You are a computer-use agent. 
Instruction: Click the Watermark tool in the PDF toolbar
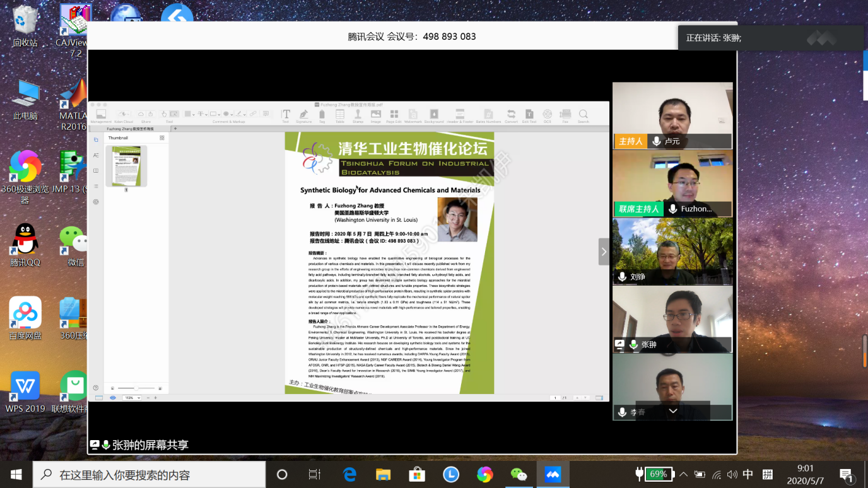pyautogui.click(x=413, y=116)
